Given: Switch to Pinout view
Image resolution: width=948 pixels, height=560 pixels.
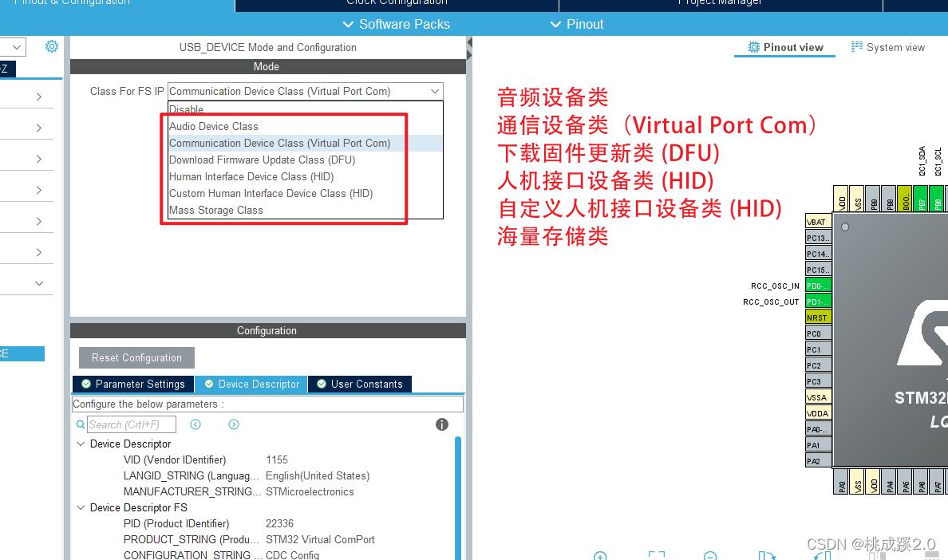Looking at the screenshot, I should tap(784, 47).
